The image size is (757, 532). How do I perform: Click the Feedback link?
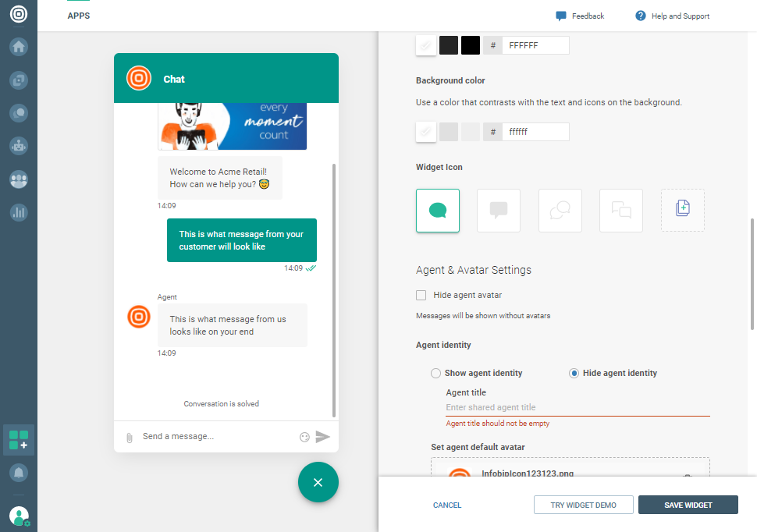click(x=588, y=16)
